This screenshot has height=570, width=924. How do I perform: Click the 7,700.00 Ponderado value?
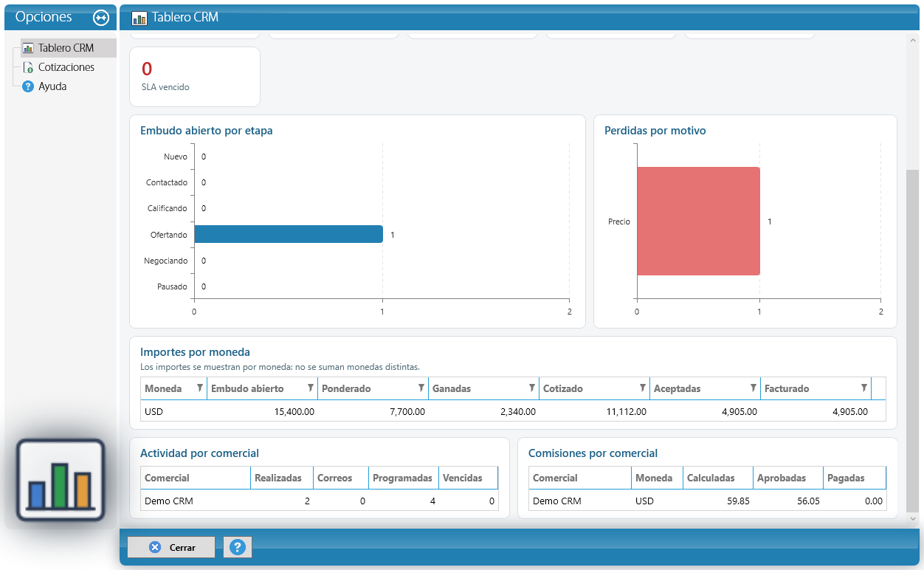(407, 412)
